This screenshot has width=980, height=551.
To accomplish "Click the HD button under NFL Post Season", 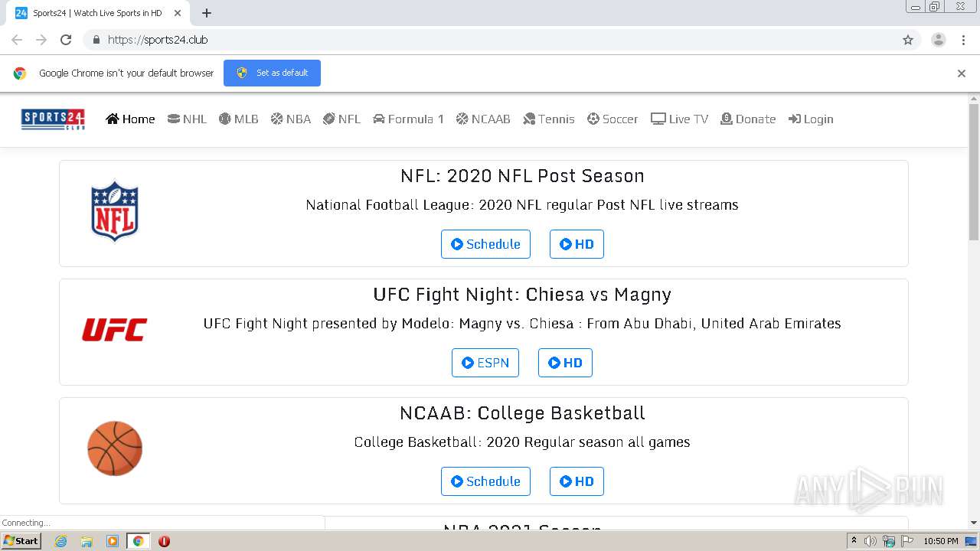I will pos(577,244).
